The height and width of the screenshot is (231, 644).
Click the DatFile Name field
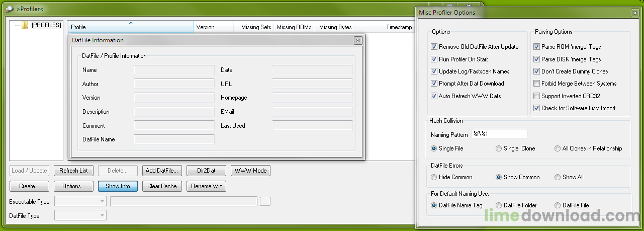(174, 139)
